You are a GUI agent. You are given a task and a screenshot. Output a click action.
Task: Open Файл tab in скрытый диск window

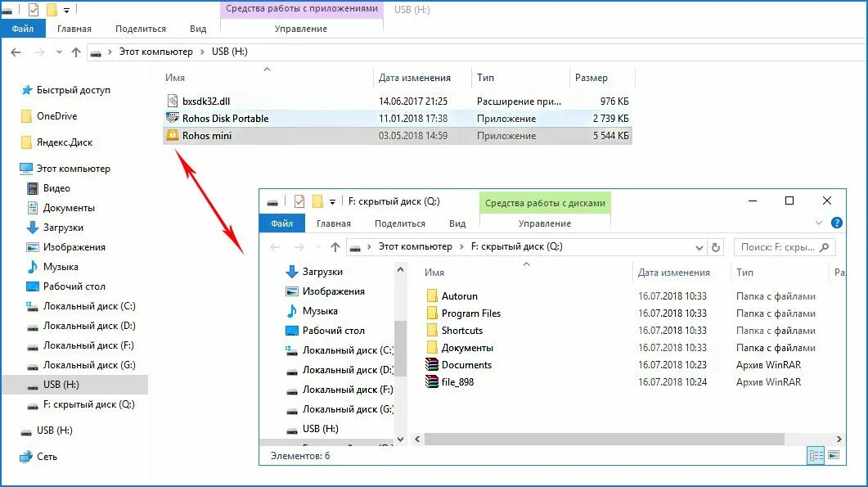tap(281, 223)
